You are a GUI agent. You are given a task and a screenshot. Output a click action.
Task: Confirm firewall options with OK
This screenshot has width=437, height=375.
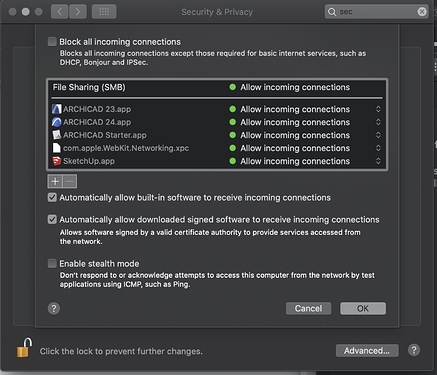click(x=363, y=309)
